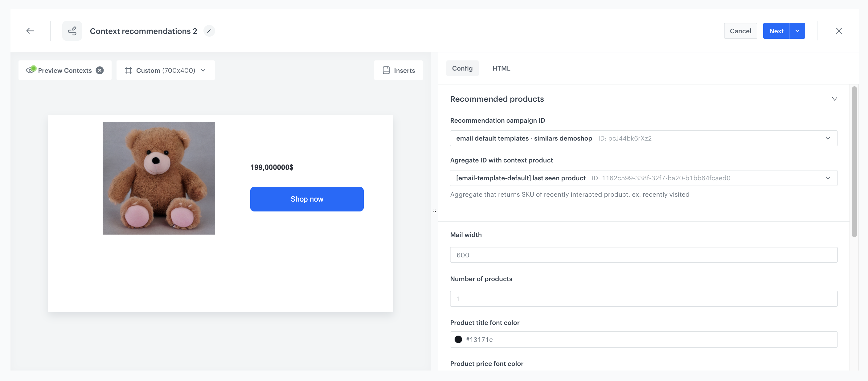Click the Mail width input field

pos(643,255)
